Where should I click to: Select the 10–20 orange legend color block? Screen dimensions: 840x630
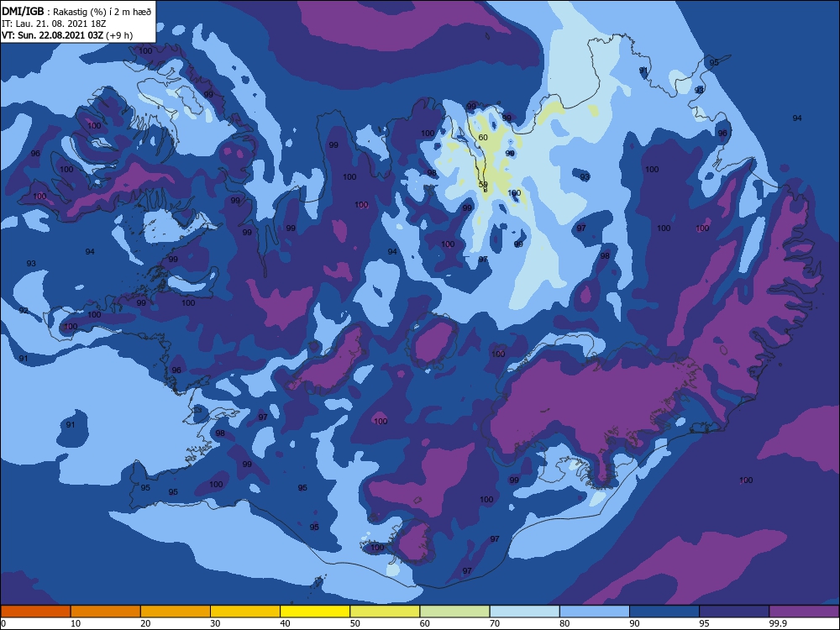click(106, 612)
